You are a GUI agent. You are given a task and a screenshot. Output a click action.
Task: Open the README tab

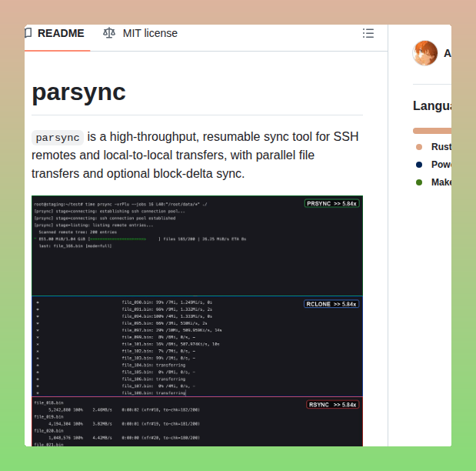click(x=58, y=33)
